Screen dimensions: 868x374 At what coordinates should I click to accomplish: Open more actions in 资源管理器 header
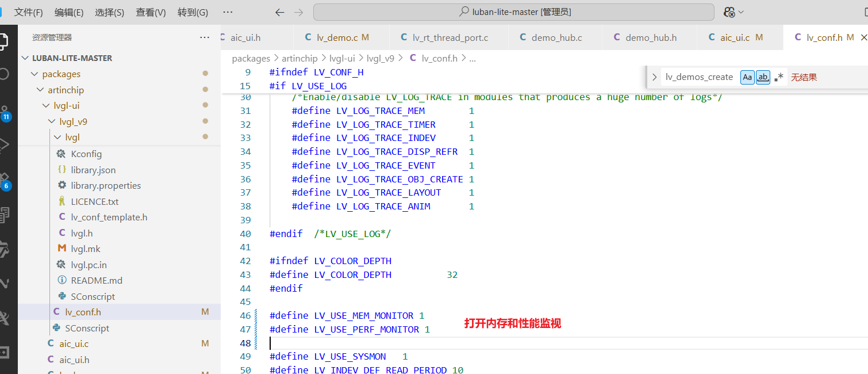pos(205,37)
